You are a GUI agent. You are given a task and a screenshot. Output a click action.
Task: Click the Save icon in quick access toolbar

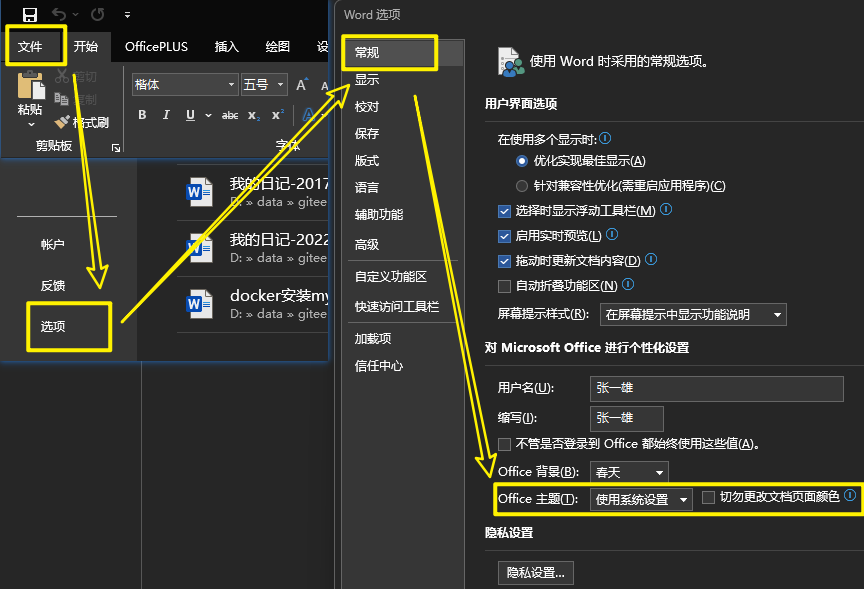tap(30, 15)
